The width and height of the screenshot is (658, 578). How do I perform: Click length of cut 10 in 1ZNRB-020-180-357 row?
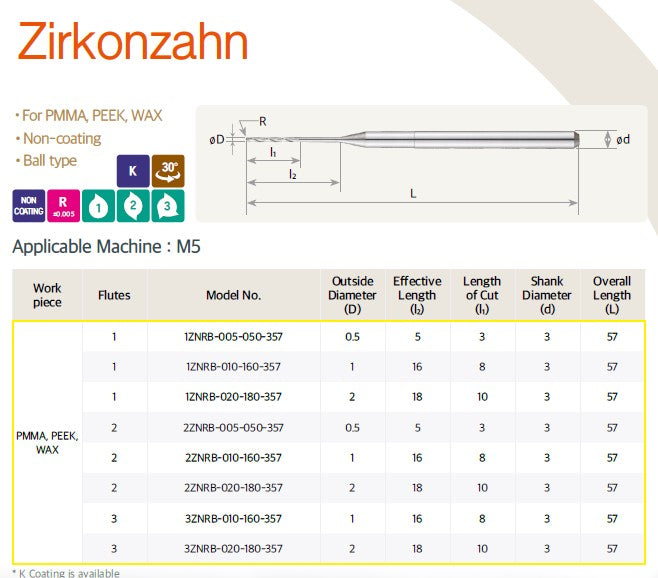coord(482,397)
